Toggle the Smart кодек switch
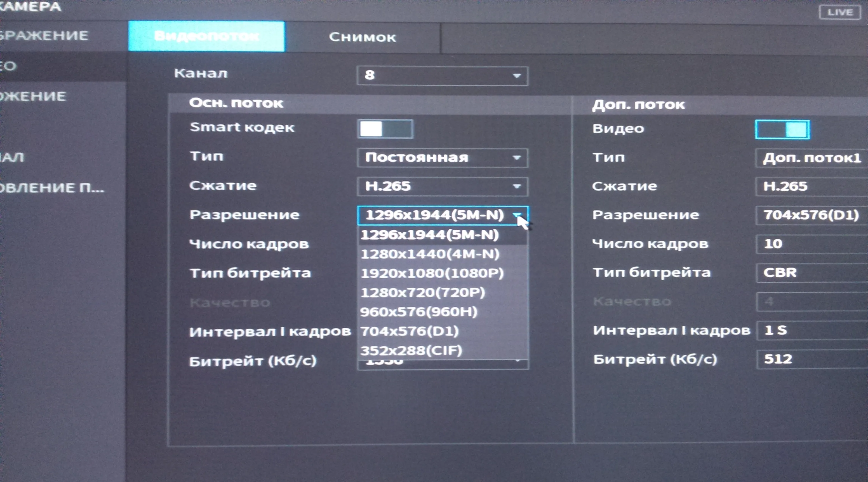868x482 pixels. click(x=385, y=129)
